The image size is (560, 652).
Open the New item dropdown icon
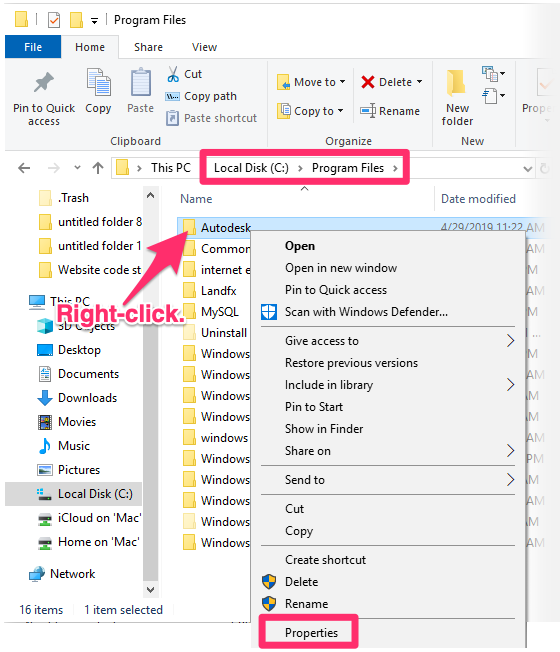(493, 74)
